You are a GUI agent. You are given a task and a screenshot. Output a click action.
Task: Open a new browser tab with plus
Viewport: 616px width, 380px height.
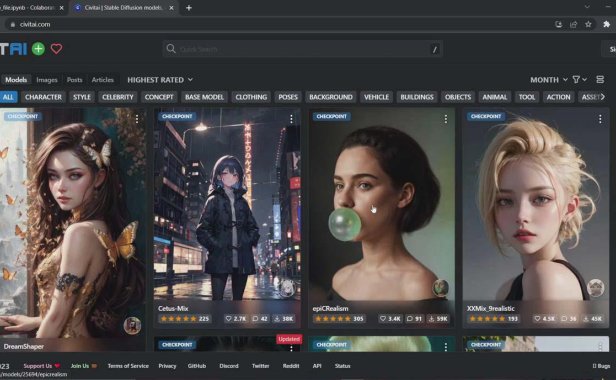189,7
